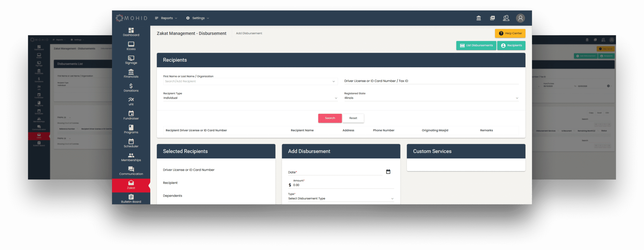Open the user profile avatar icon
The image size is (644, 250).
(x=520, y=18)
